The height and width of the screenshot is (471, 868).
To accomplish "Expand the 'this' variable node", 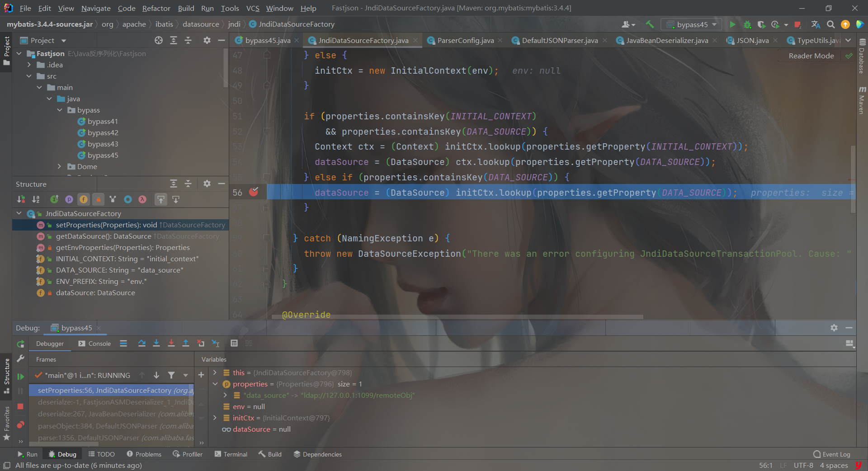I will [x=215, y=372].
